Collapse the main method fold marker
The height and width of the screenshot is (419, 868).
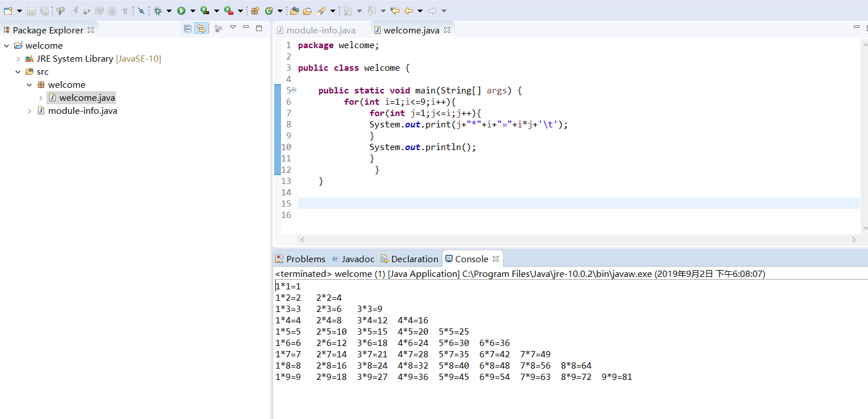pos(294,91)
